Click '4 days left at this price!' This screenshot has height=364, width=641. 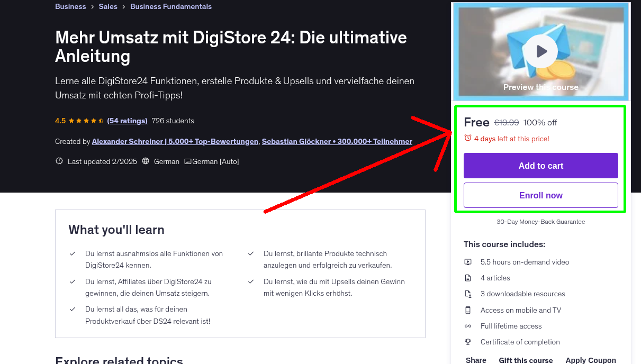pos(512,139)
